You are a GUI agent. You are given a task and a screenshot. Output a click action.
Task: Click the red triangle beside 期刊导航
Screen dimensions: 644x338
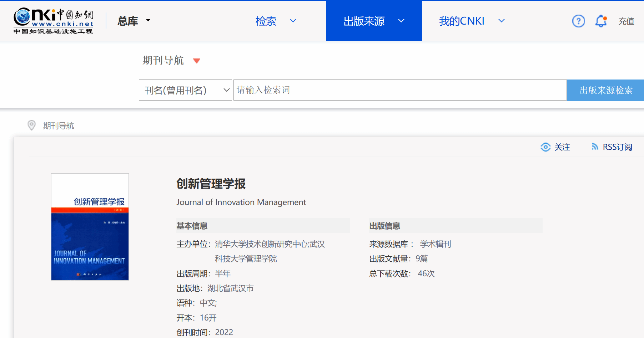[x=196, y=61]
